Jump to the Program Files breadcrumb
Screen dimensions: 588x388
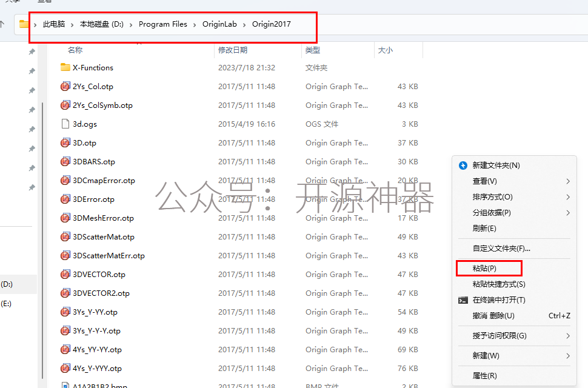pos(162,24)
